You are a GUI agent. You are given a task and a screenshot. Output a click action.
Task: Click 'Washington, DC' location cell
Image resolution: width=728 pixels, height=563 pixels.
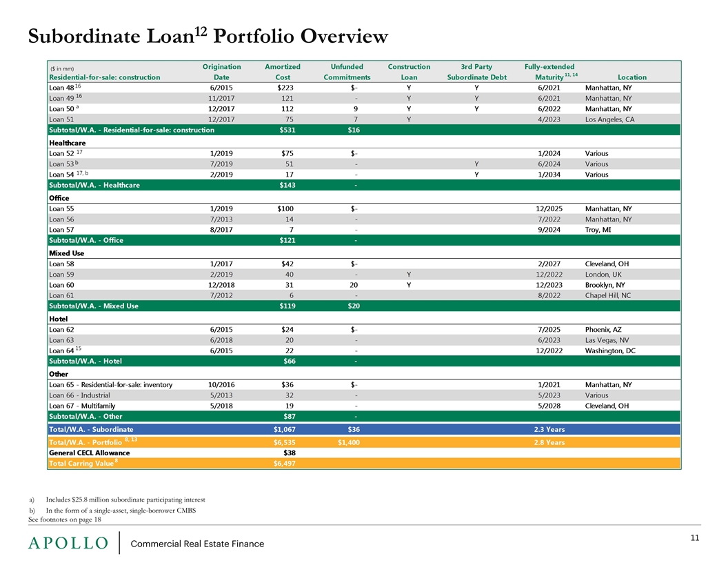610,350
